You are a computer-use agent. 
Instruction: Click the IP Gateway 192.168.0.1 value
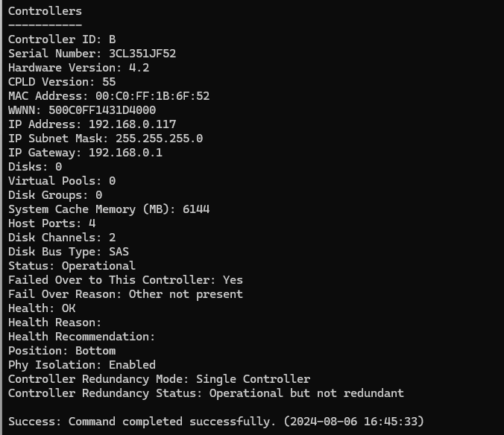click(x=125, y=153)
